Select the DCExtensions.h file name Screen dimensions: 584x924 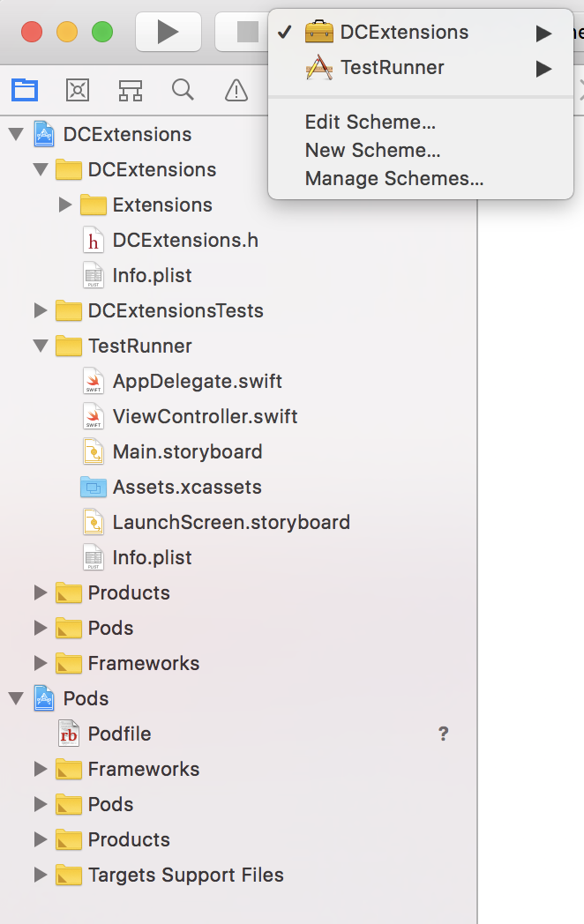tap(185, 240)
